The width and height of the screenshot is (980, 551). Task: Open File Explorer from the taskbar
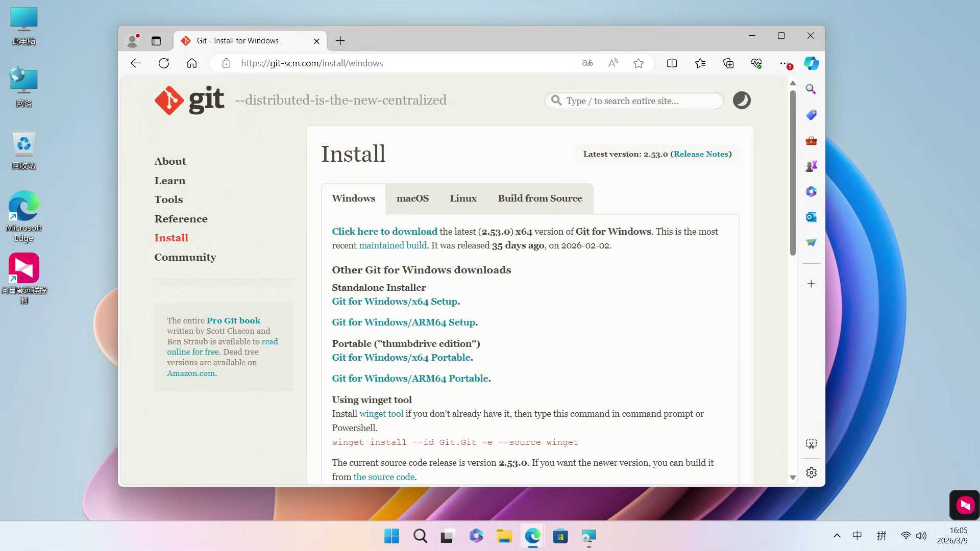(x=504, y=536)
